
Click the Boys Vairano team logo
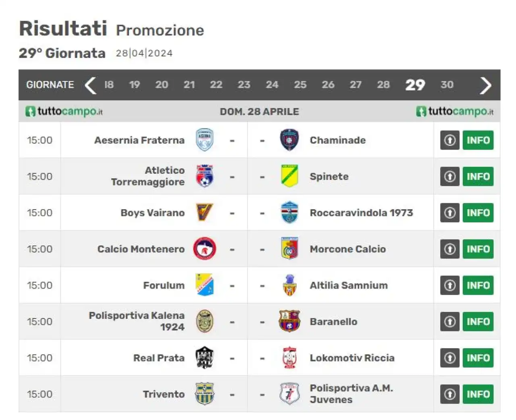point(204,212)
